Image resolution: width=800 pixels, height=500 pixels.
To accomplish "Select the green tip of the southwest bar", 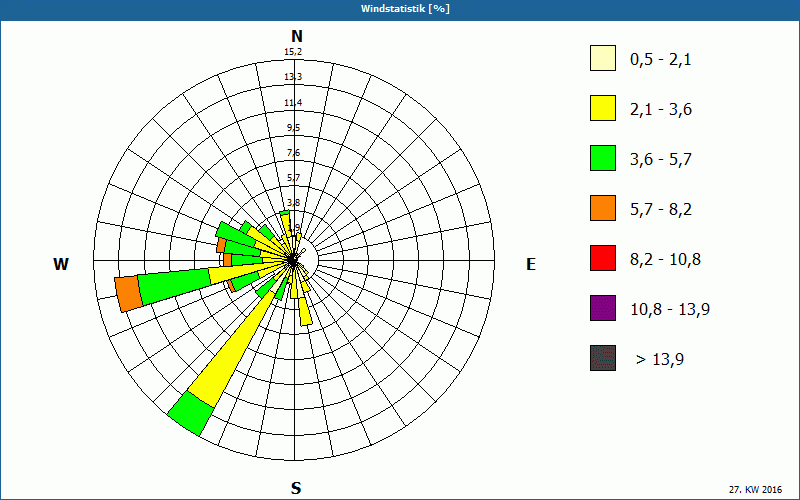I will pyautogui.click(x=190, y=413).
